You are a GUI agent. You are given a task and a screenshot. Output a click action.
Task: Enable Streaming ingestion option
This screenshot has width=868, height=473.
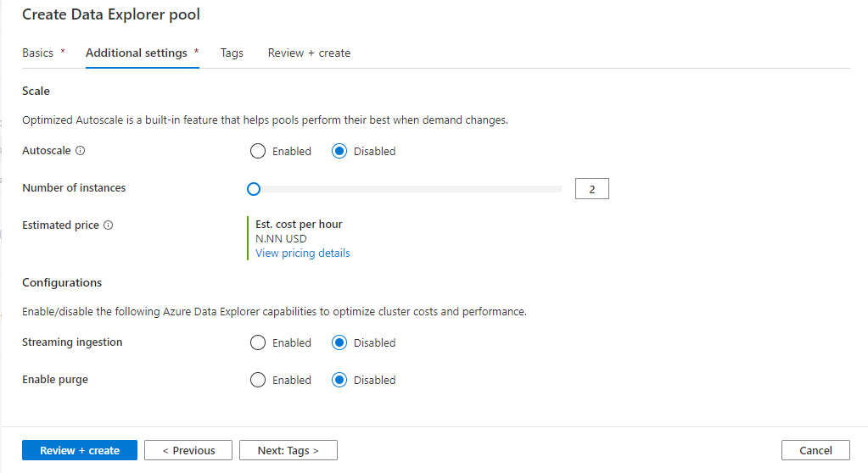[258, 343]
